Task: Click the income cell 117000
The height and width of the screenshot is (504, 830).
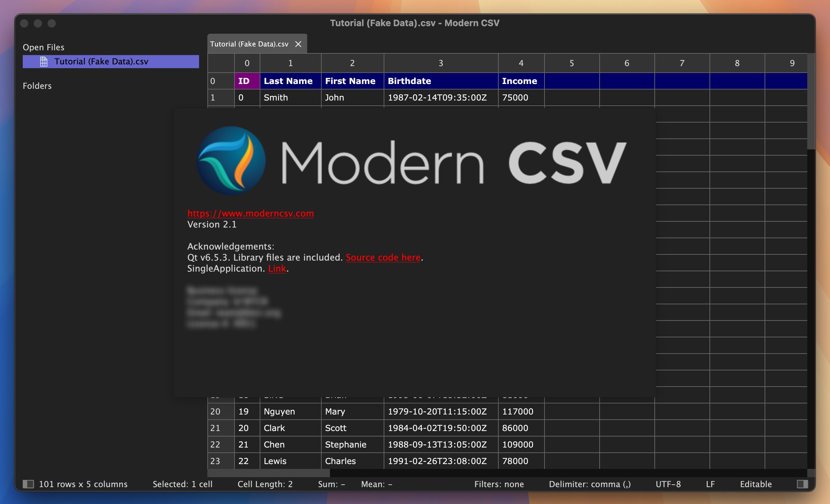Action: click(521, 411)
